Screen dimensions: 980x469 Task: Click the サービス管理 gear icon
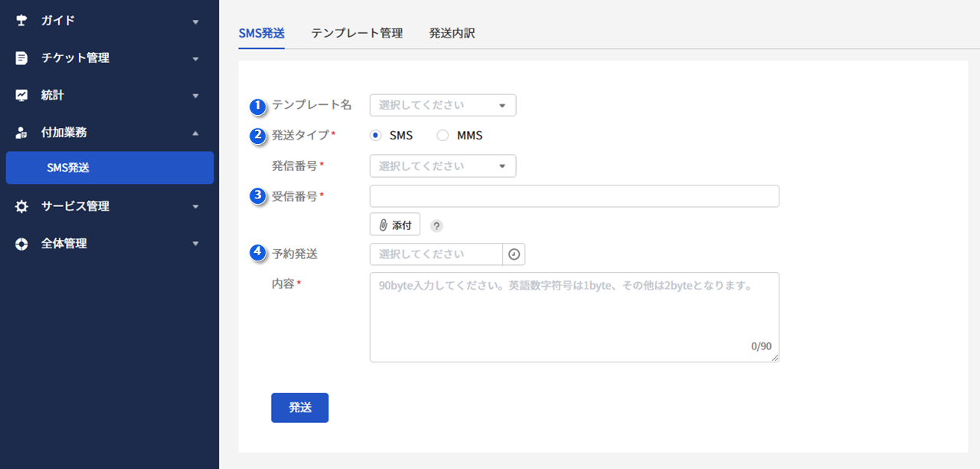tap(21, 207)
